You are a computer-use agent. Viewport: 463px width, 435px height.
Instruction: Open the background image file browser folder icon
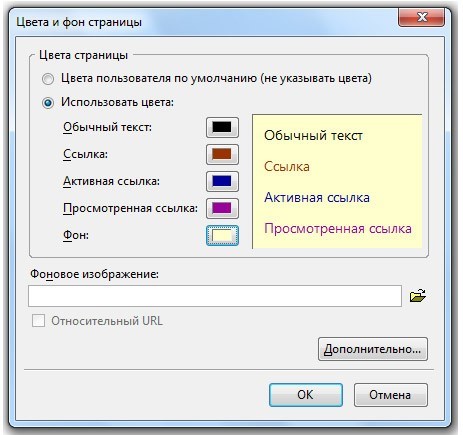pos(418,295)
